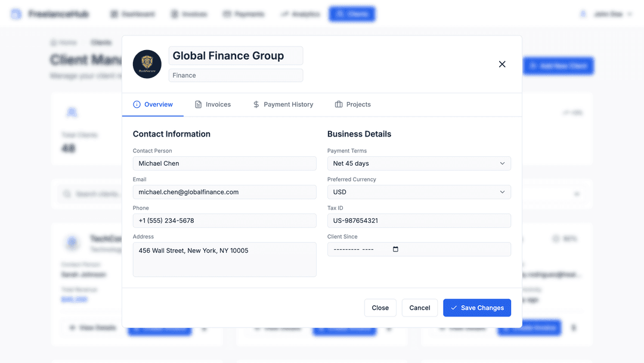Viewport: 644px width, 363px height.
Task: Close the client modal with X icon
Action: [x=502, y=64]
